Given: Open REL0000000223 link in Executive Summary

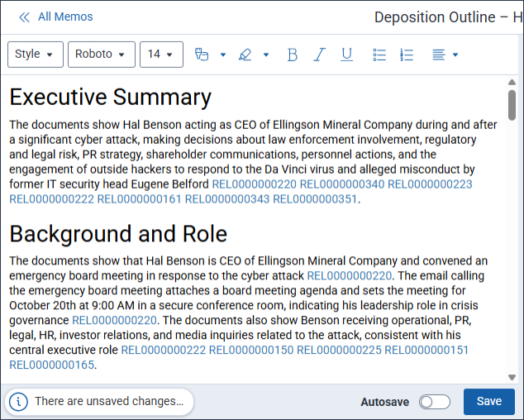Looking at the screenshot, I should (430, 184).
